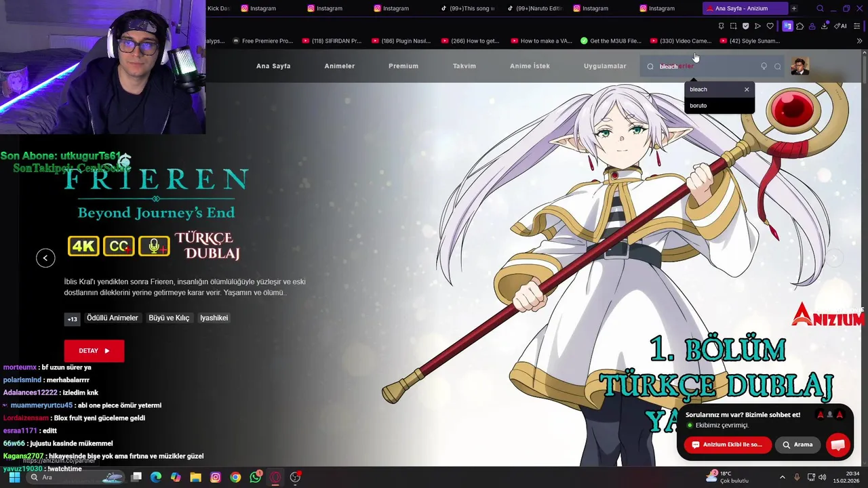Open browser translate icon in toolbar

pos(787,26)
